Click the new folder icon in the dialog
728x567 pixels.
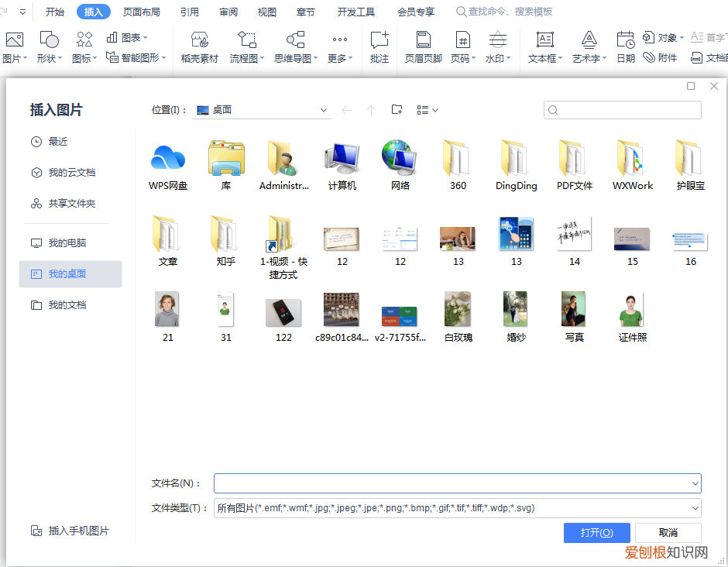click(x=397, y=109)
